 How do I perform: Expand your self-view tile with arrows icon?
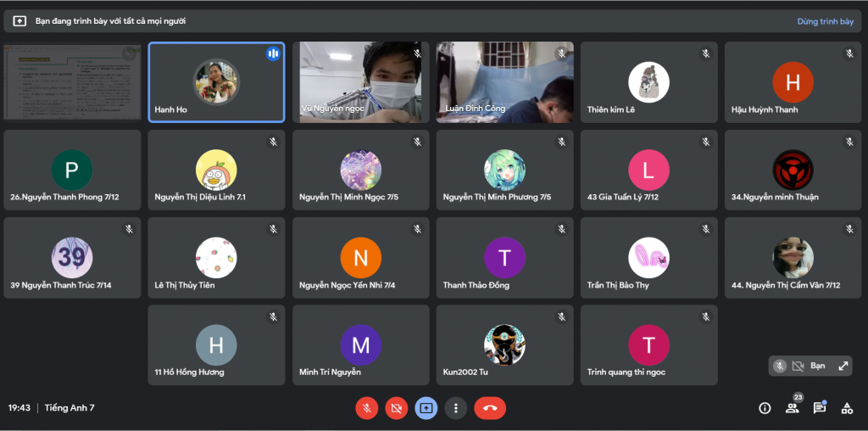click(x=843, y=366)
